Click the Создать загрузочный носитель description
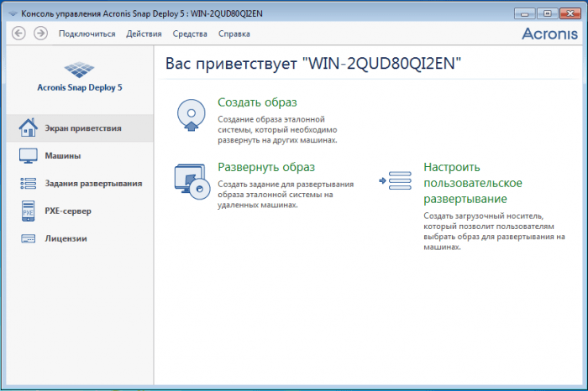Screen dimensions: 588x391 [x=494, y=232]
